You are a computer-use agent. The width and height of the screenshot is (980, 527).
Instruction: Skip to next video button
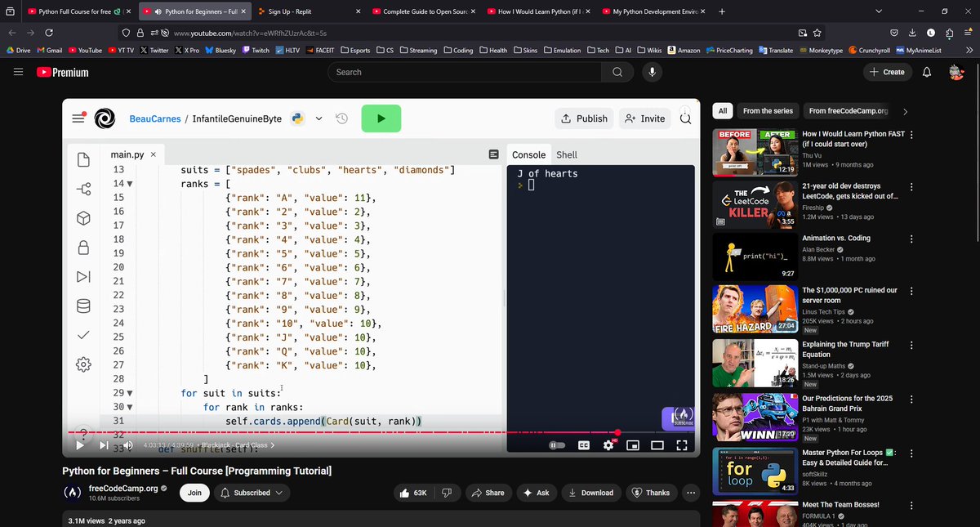pyautogui.click(x=105, y=445)
